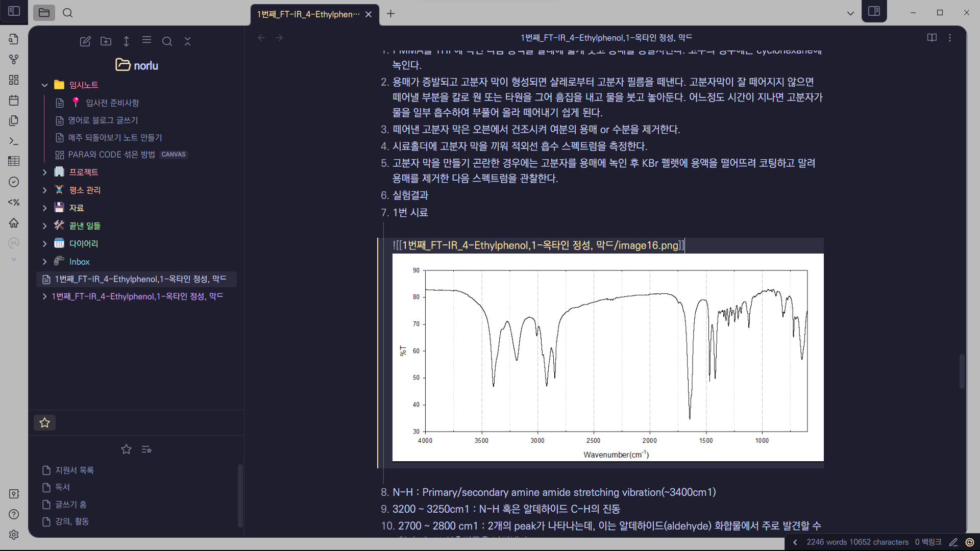Open the daily note calendar icon
Viewport: 980px width, 551px height.
[14, 101]
